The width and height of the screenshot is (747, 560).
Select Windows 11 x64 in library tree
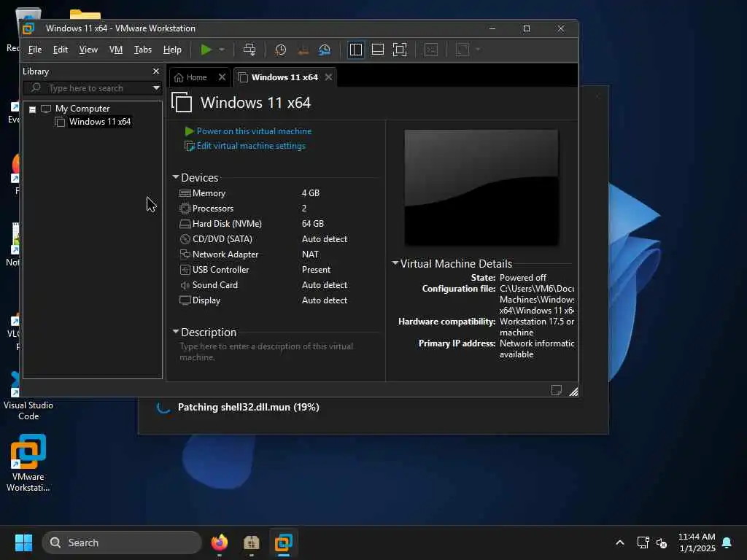(99, 122)
